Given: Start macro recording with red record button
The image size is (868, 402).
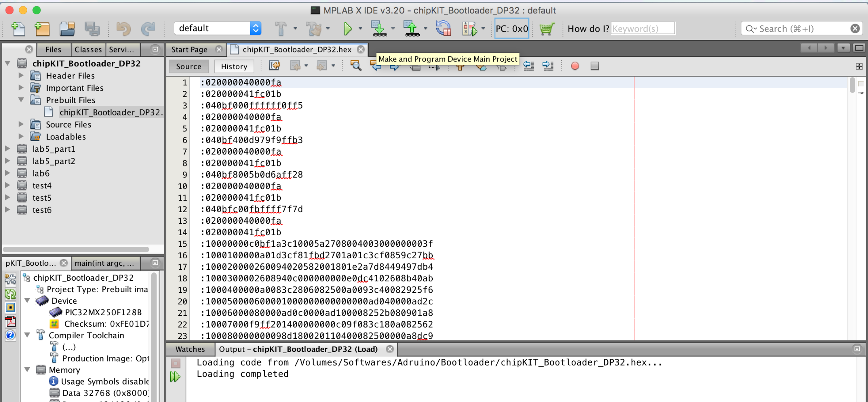Looking at the screenshot, I should pyautogui.click(x=575, y=66).
